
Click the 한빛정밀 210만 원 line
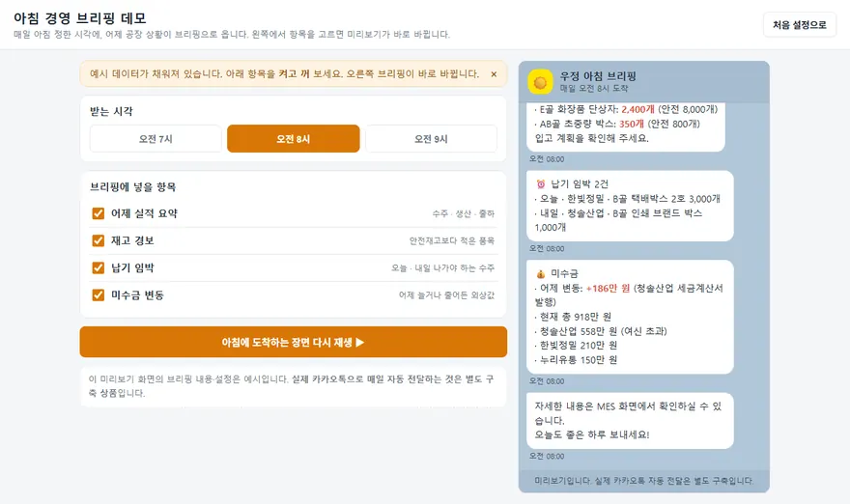coord(577,346)
